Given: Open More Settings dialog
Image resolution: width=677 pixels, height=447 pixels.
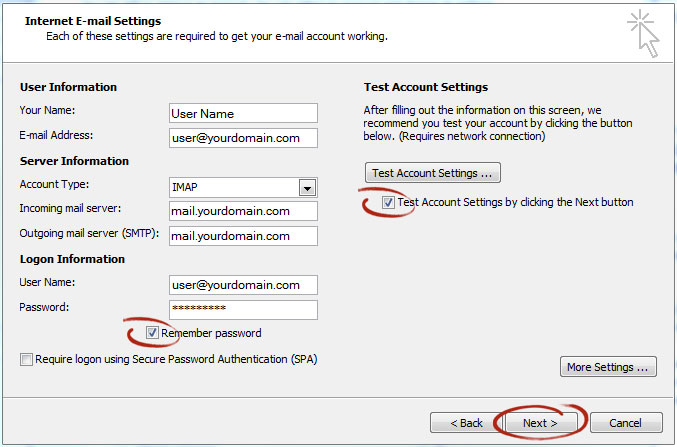Looking at the screenshot, I should tap(608, 367).
